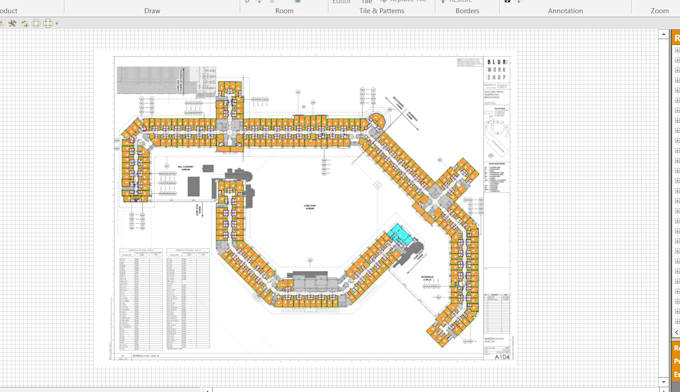The height and width of the screenshot is (392, 680).
Task: Click the 'Annotation' ribbon group label
Action: pyautogui.click(x=565, y=11)
